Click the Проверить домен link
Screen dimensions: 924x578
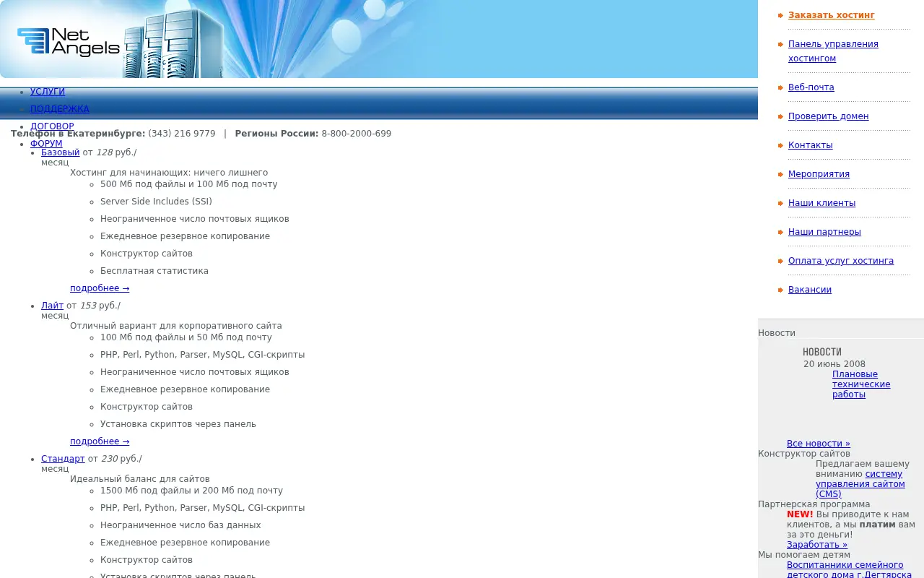[828, 116]
